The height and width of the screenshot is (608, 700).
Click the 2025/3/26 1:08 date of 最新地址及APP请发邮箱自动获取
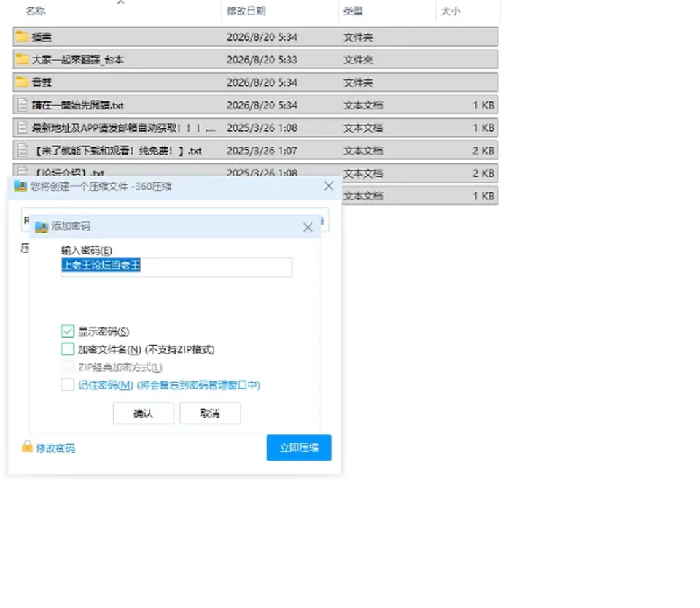tap(262, 128)
